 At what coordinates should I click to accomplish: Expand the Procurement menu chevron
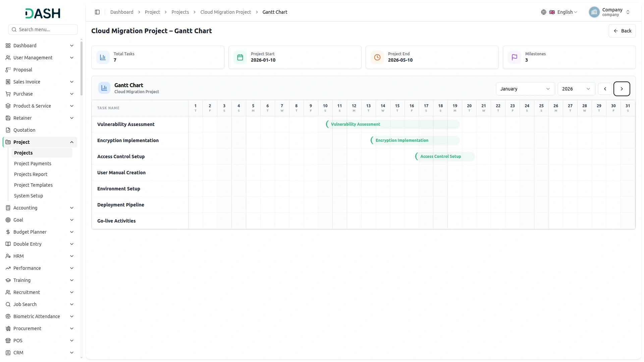(x=72, y=328)
